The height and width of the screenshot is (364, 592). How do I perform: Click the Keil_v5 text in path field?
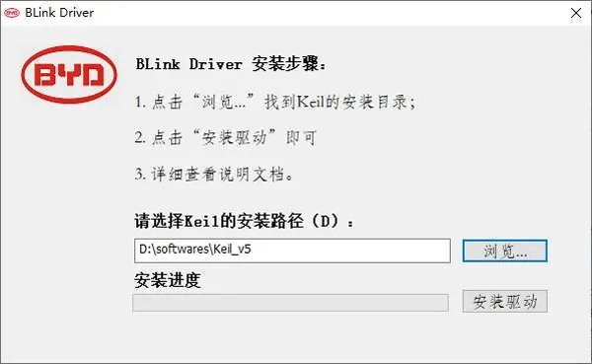pyautogui.click(x=232, y=250)
